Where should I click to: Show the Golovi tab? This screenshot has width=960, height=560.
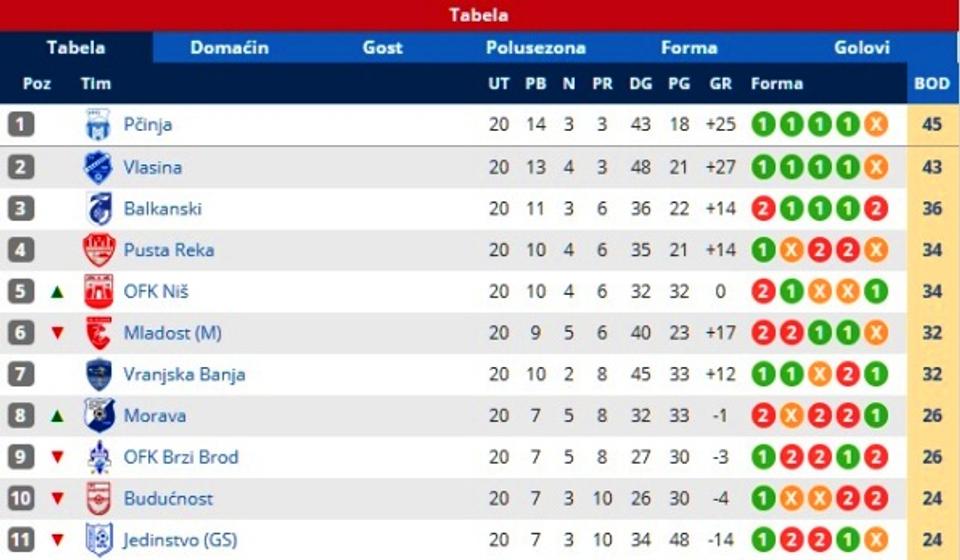point(861,47)
